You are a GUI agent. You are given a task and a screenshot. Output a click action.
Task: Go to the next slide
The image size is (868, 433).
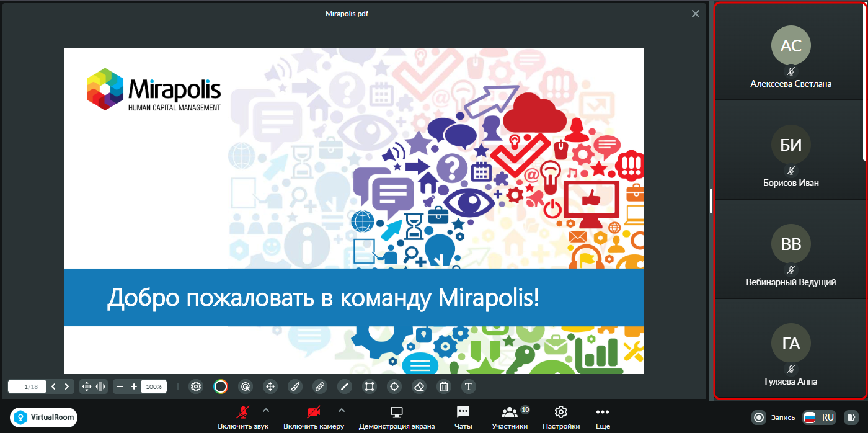pos(67,386)
